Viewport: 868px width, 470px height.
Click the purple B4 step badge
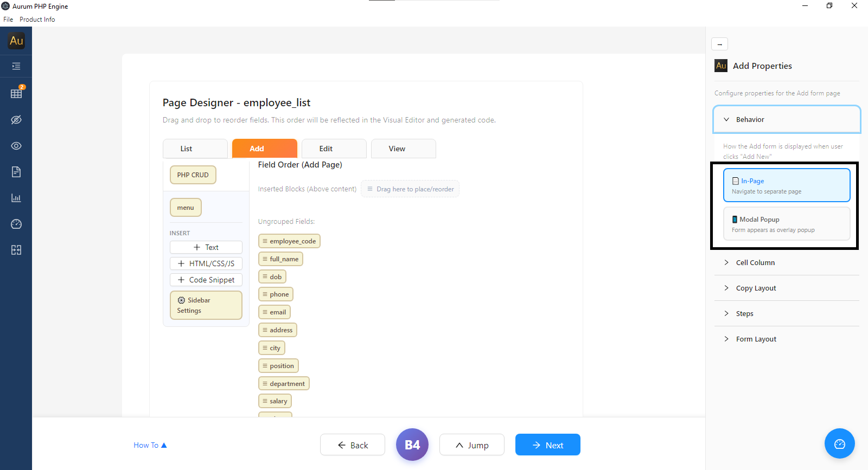(x=412, y=445)
